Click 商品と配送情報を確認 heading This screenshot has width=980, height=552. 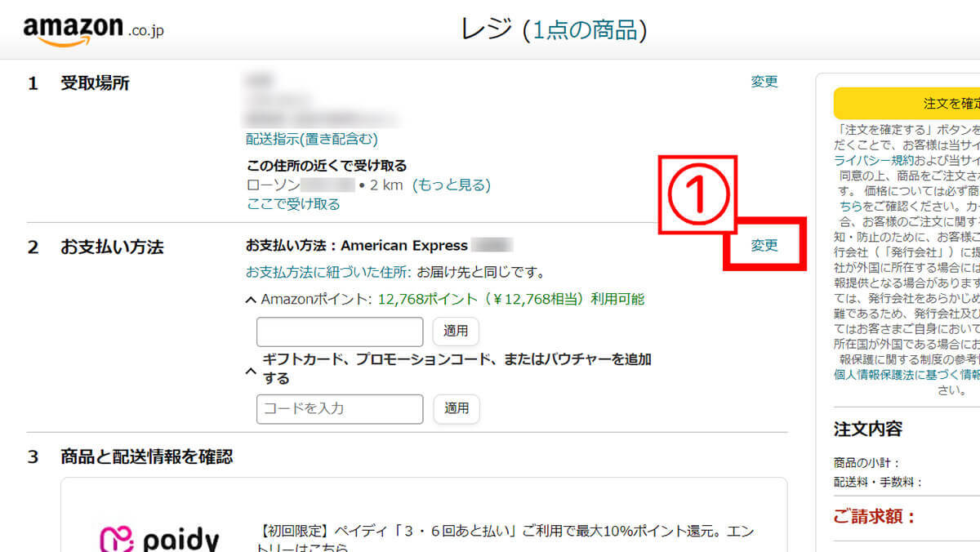tap(147, 457)
